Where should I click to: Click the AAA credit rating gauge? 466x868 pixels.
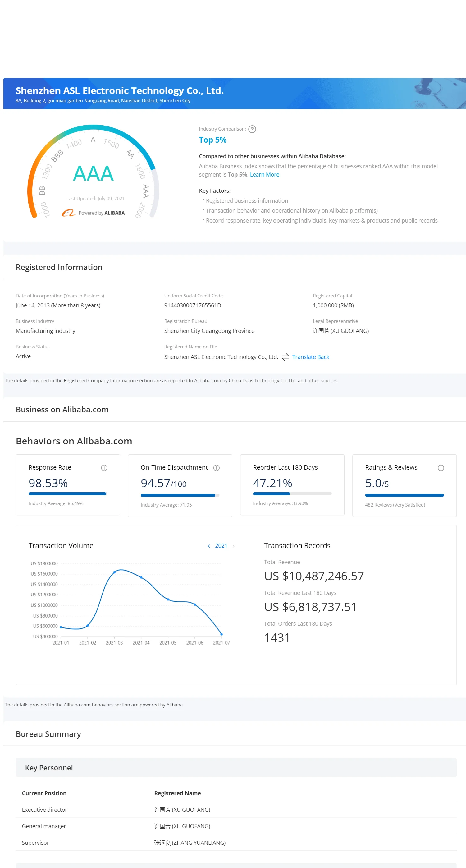point(93,173)
